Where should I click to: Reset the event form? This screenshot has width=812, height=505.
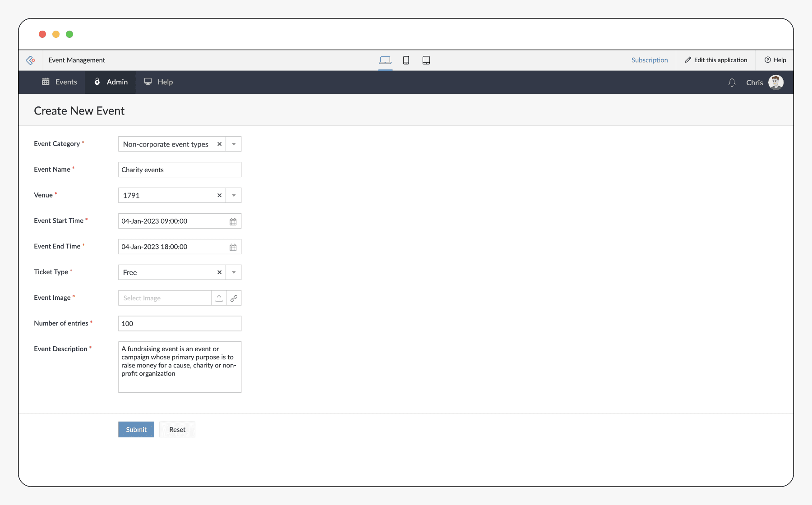(x=177, y=430)
